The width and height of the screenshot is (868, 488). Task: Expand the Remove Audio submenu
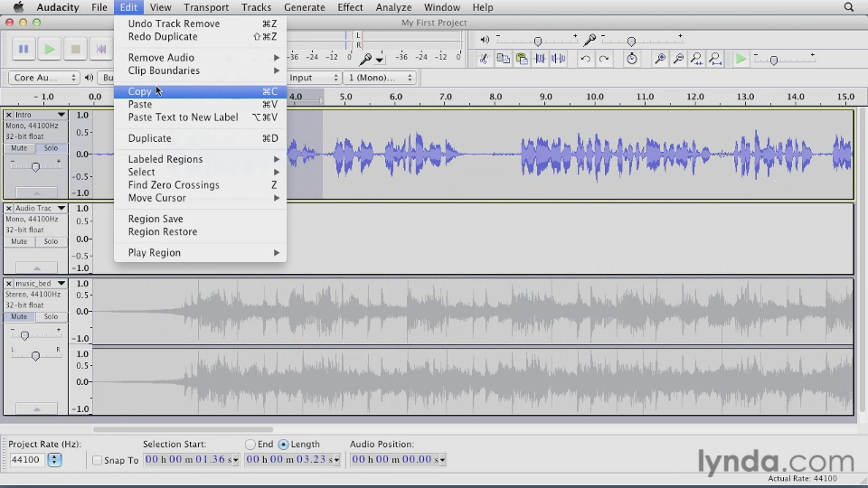(x=200, y=58)
